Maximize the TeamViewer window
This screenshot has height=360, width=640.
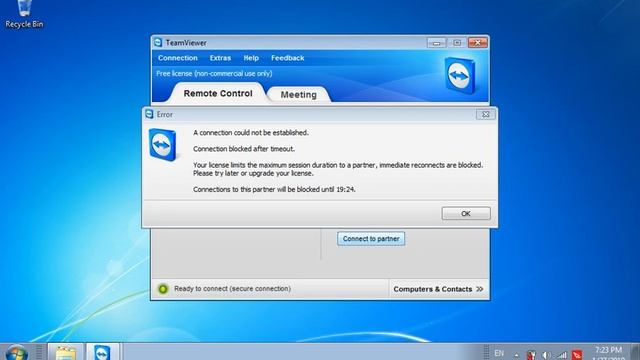pos(457,42)
